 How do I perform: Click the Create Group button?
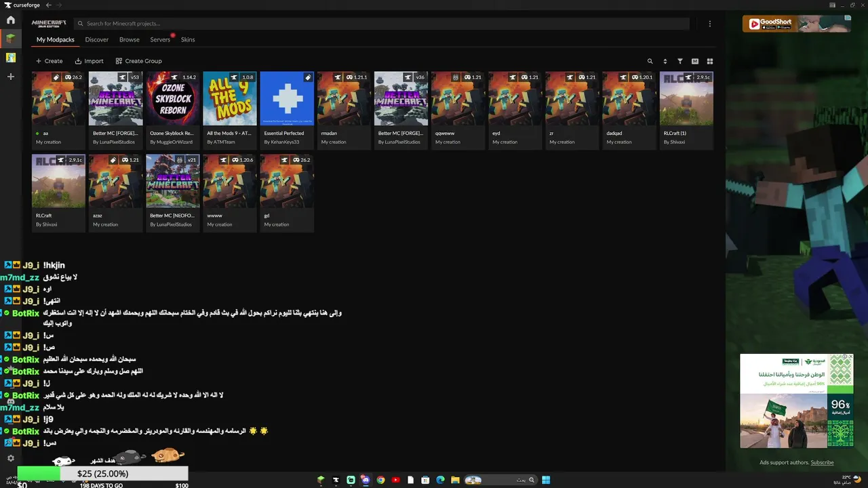coord(138,61)
